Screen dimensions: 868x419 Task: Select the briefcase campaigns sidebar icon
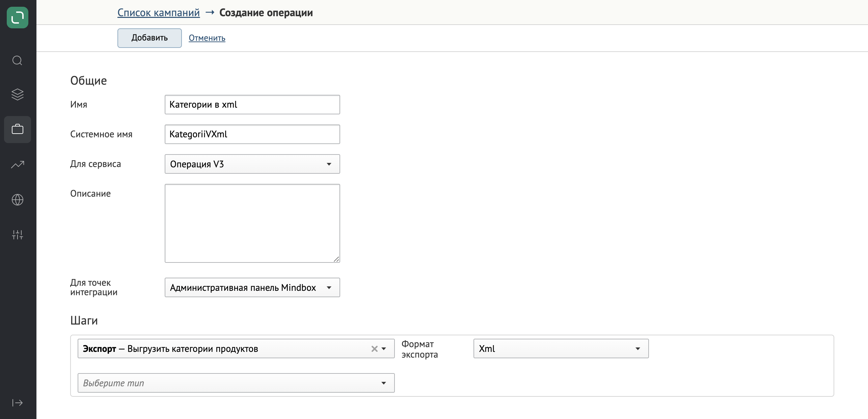(18, 130)
